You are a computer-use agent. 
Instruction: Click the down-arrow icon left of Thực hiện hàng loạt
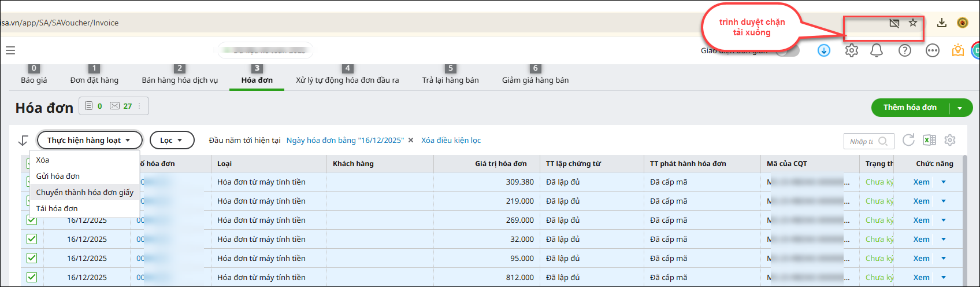tap(23, 140)
